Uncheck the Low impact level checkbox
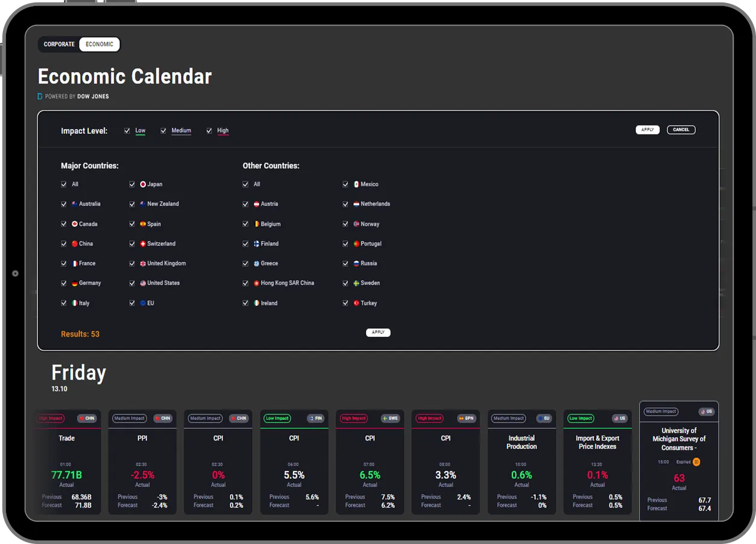This screenshot has width=756, height=544. click(x=127, y=131)
